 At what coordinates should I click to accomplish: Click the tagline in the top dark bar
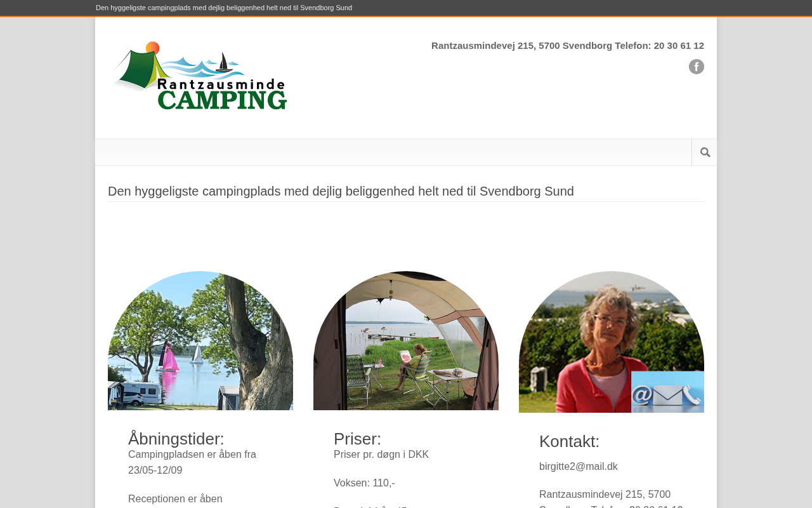[224, 8]
